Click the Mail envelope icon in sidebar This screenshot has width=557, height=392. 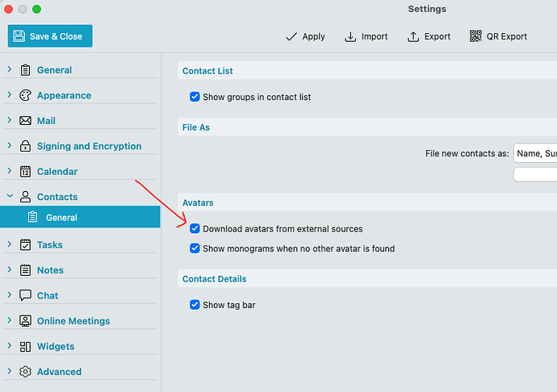click(25, 121)
